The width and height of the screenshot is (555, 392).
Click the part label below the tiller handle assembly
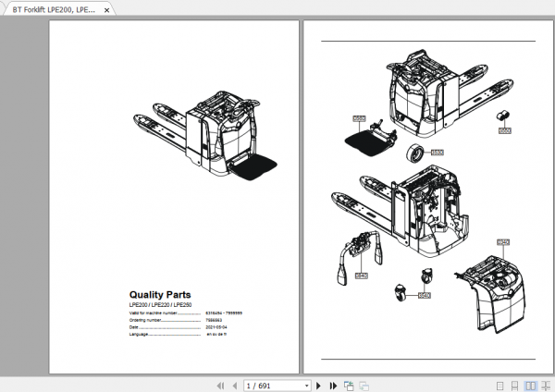(x=362, y=276)
